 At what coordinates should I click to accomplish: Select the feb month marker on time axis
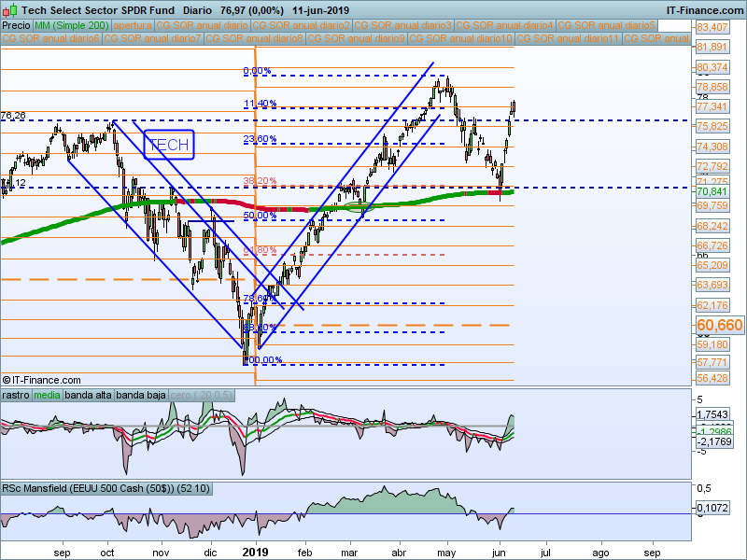click(304, 553)
